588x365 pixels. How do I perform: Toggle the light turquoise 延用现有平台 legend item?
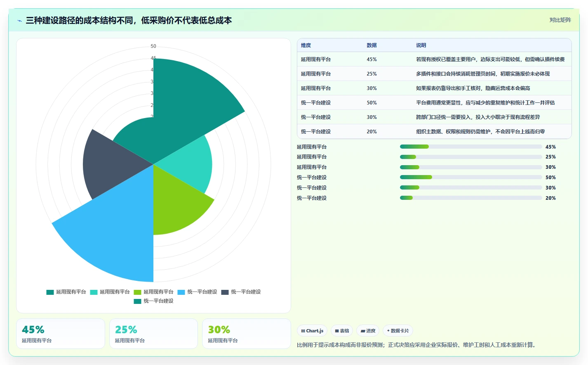tap(110, 292)
